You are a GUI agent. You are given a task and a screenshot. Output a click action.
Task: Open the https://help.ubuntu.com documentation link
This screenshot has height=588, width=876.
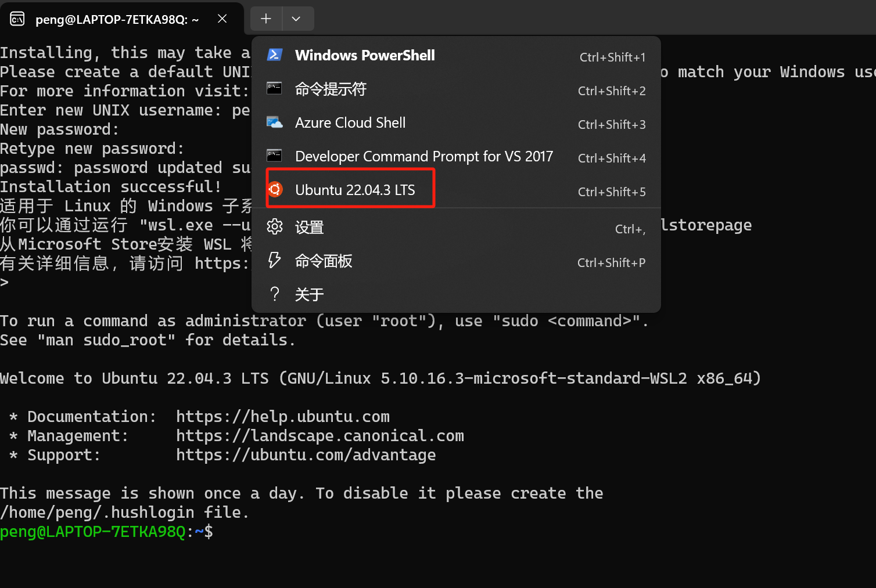pyautogui.click(x=283, y=416)
